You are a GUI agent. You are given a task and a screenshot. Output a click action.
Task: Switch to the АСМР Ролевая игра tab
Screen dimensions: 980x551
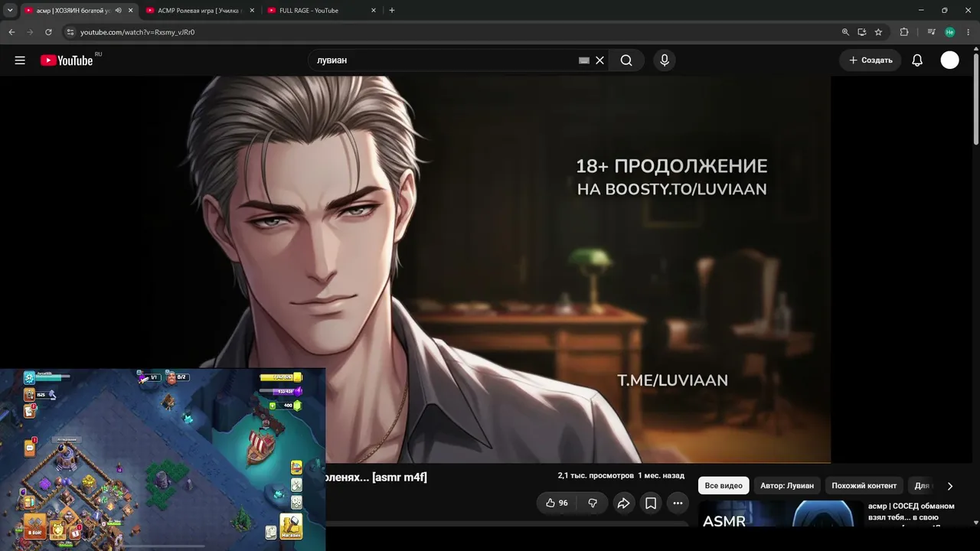(x=201, y=11)
